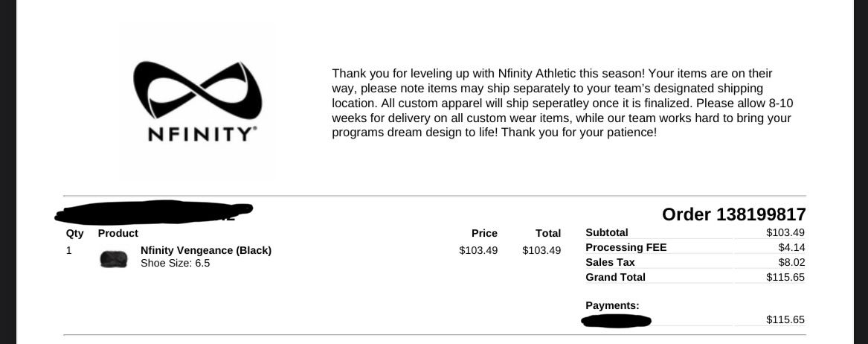Click the Order 138199817 heading
This screenshot has width=868, height=344.
point(733,214)
